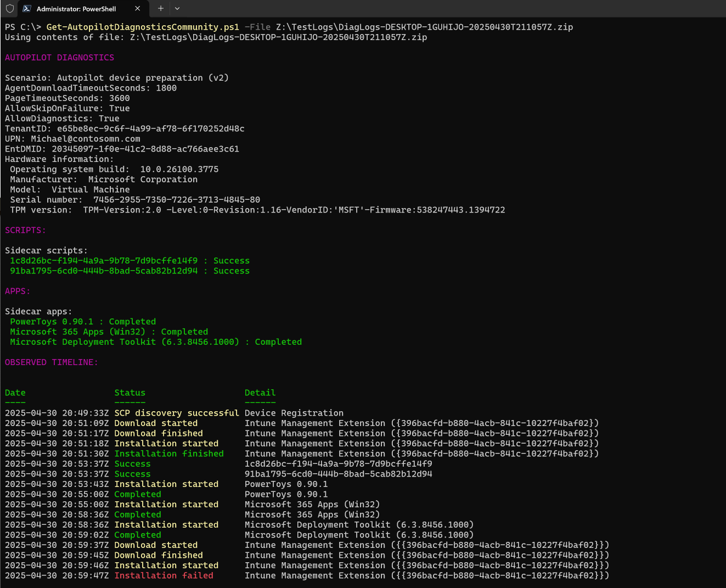Image resolution: width=726 pixels, height=588 pixels.
Task: Click the SCRIPTS: section heading
Action: [25, 230]
